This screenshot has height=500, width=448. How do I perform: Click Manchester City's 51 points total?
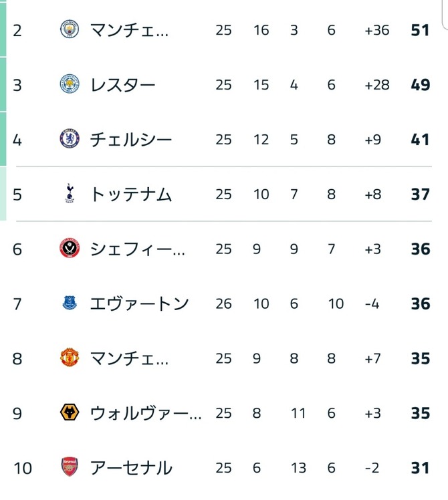coord(420,30)
